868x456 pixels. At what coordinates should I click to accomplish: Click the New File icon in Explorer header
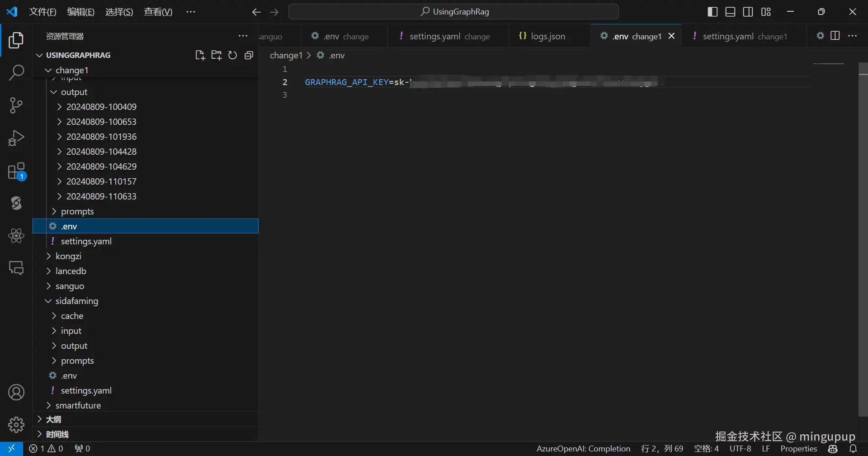pyautogui.click(x=200, y=55)
